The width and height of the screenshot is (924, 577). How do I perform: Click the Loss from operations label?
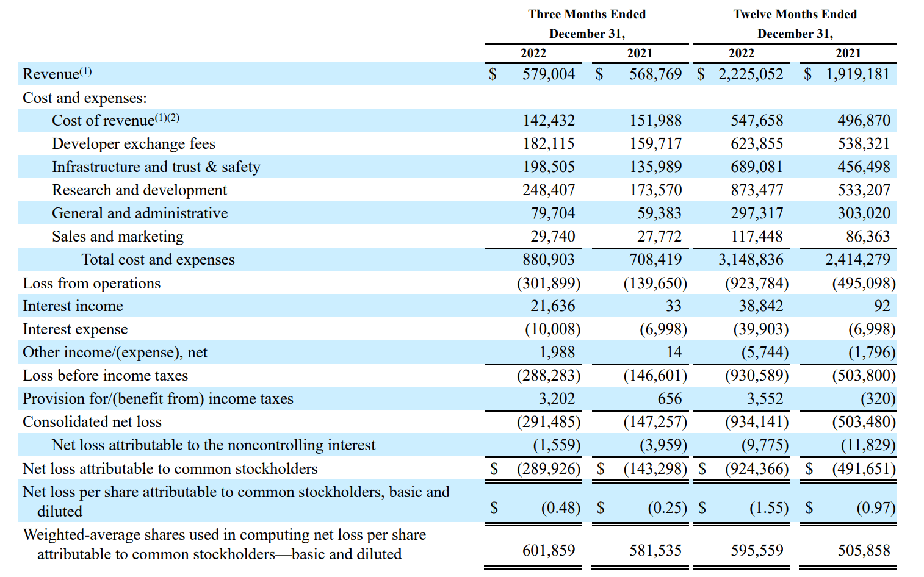(92, 284)
